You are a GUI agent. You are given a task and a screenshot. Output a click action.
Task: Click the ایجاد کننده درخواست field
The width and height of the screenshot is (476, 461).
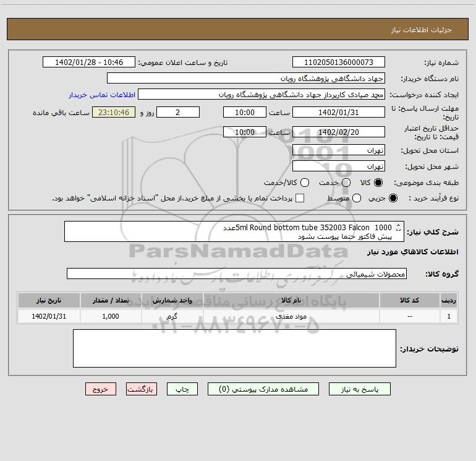point(261,94)
